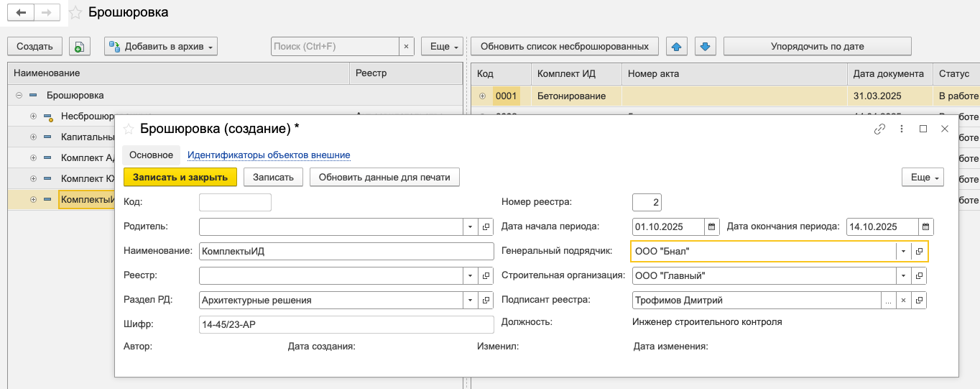The width and height of the screenshot is (980, 389).
Task: Click into the Шифр input field
Action: [346, 325]
